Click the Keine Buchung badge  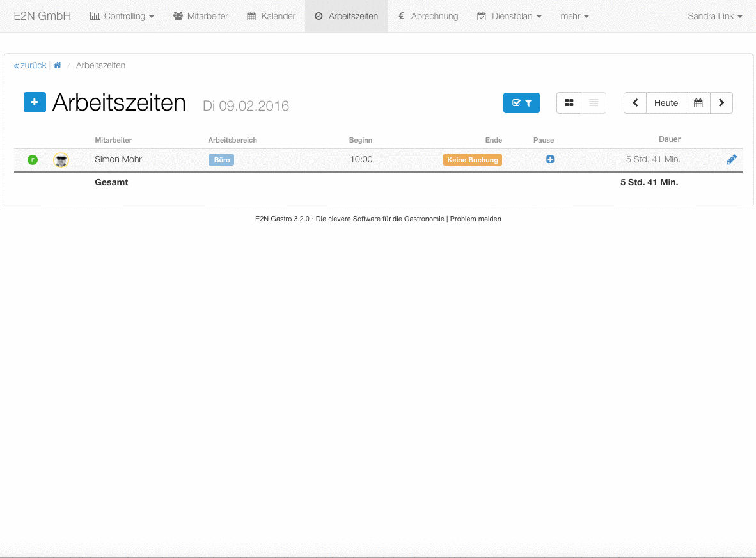[473, 160]
